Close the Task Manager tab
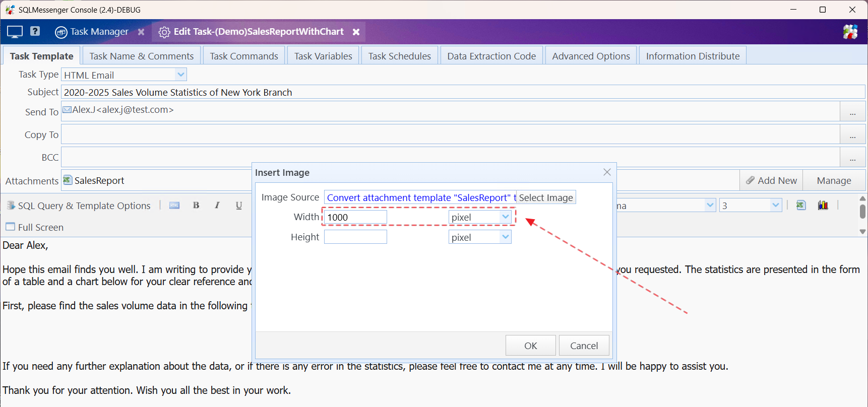 141,32
